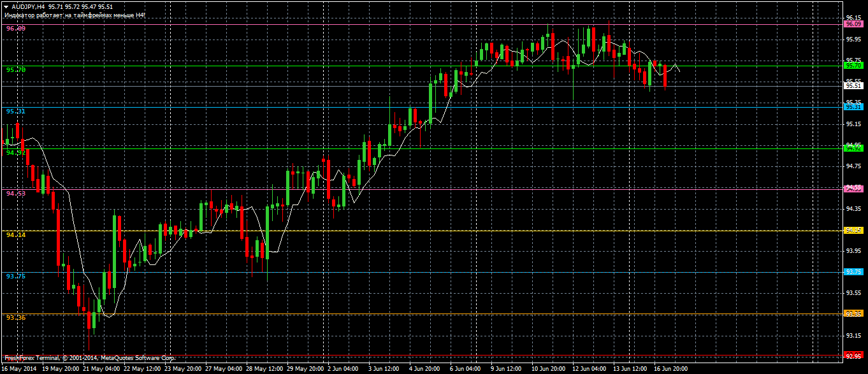Click the 23 May 20:00 time axis label
The height and width of the screenshot is (374, 868).
tap(183, 369)
